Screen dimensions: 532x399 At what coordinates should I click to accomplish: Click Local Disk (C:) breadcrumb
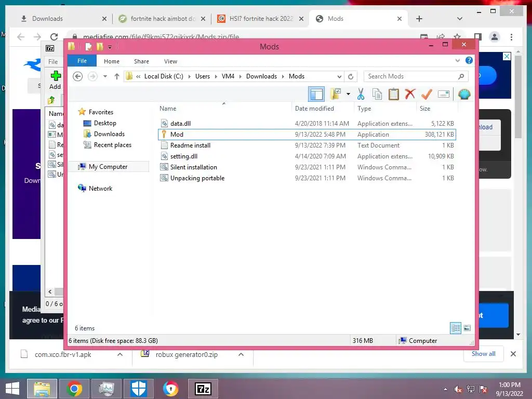[164, 76]
